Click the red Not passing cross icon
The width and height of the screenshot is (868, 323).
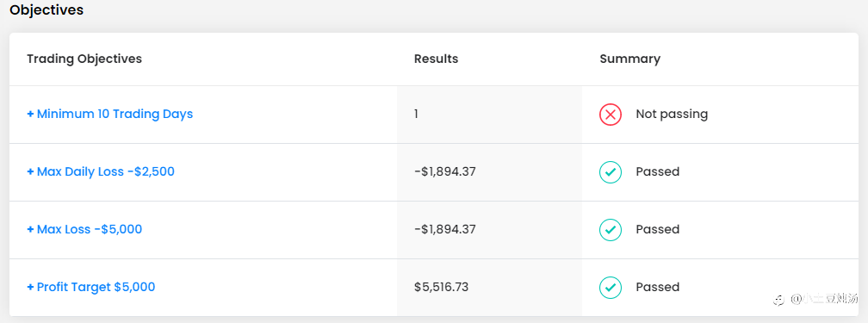tap(611, 115)
